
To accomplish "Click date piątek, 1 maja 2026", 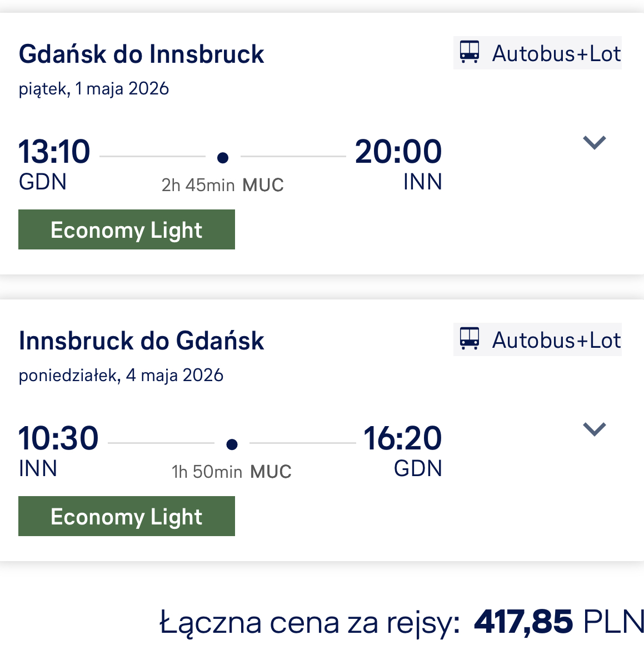I will click(94, 89).
